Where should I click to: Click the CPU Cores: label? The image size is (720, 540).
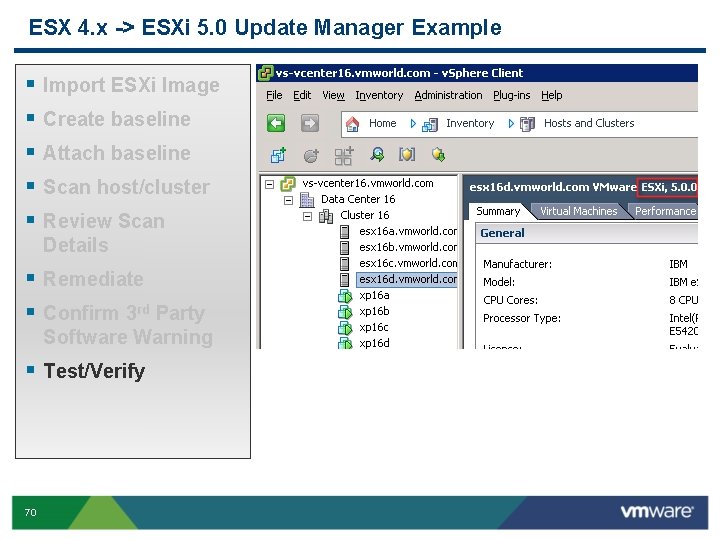(510, 300)
